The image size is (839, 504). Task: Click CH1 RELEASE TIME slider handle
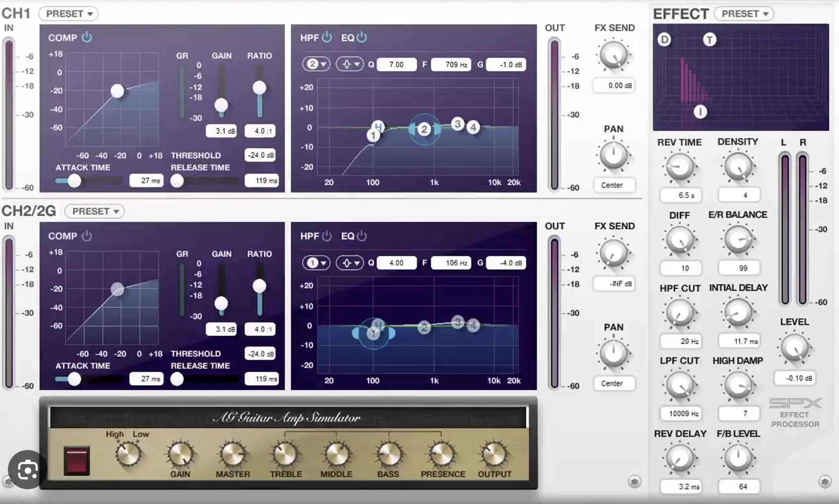[177, 181]
